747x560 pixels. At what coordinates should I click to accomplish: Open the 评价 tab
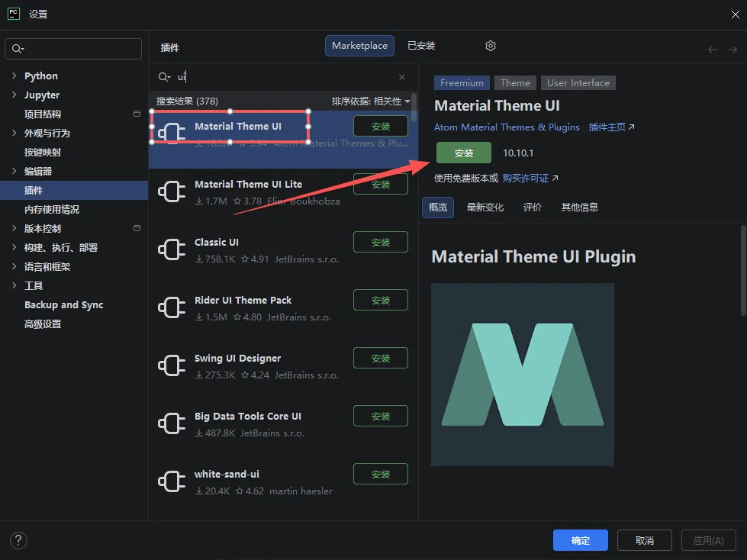click(532, 208)
